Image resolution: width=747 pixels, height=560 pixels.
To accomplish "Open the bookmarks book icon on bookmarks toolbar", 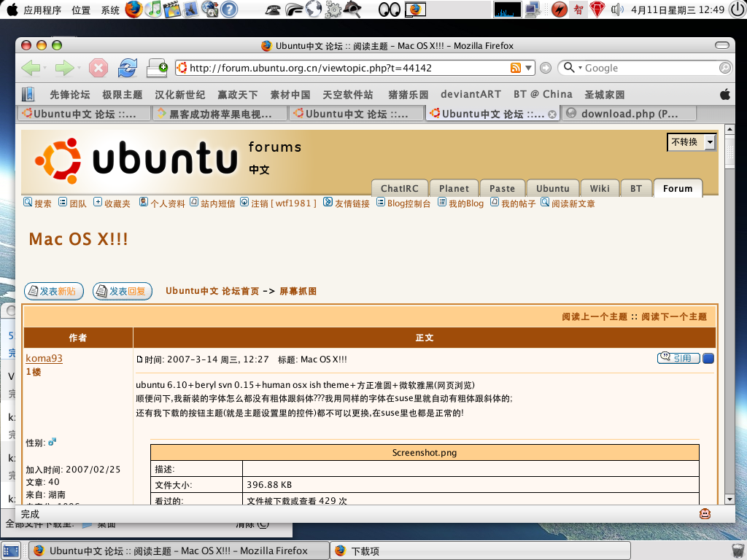I will point(28,94).
